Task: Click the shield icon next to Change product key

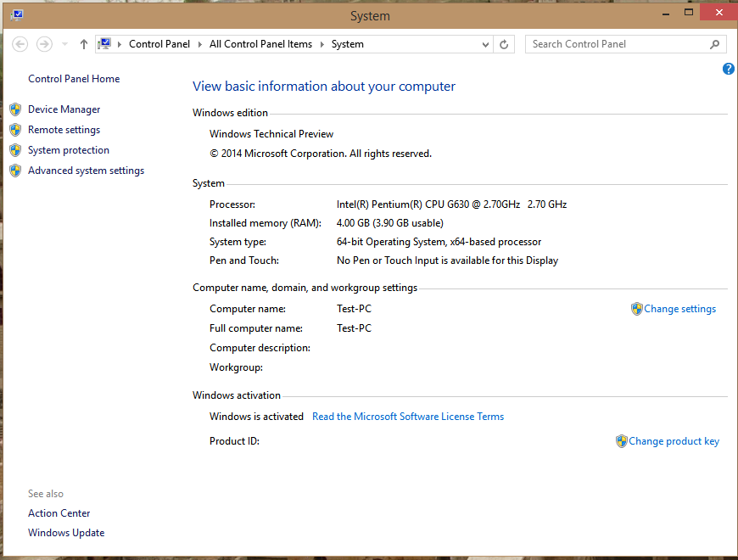Action: coord(621,441)
